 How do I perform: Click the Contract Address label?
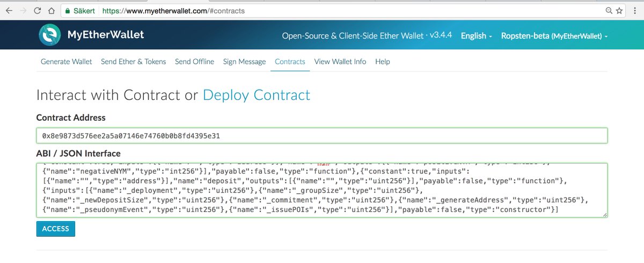click(71, 118)
